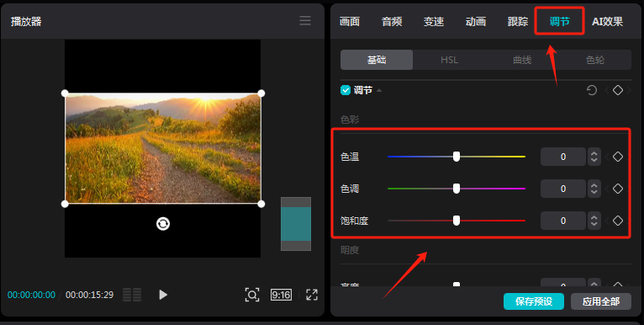The image size is (644, 325).
Task: Click the 色调 value input field
Action: pos(563,189)
